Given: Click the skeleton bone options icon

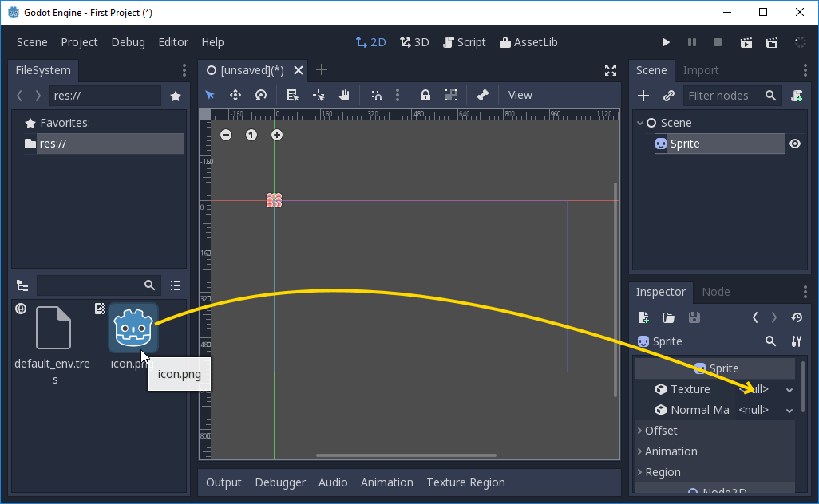Looking at the screenshot, I should coord(483,95).
